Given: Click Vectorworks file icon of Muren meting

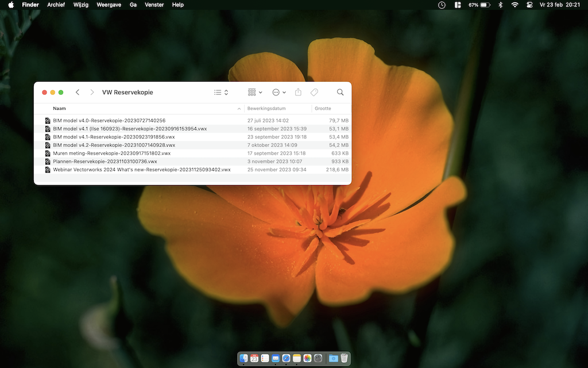Looking at the screenshot, I should (48, 153).
